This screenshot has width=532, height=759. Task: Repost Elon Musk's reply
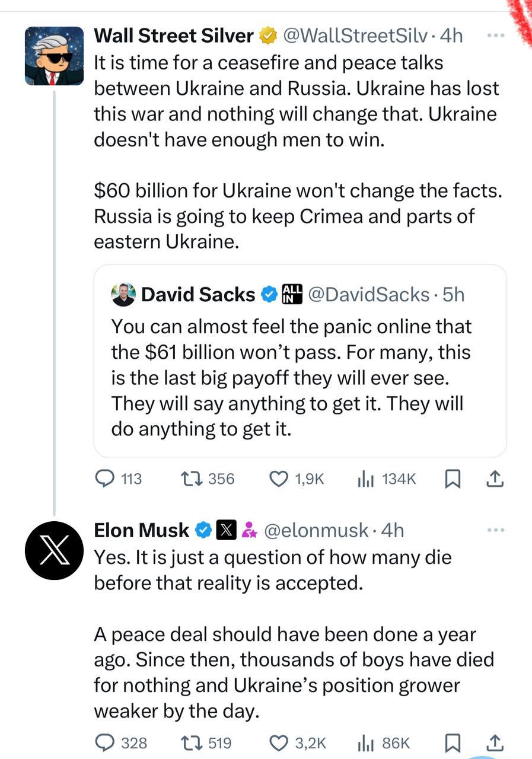coord(192,742)
